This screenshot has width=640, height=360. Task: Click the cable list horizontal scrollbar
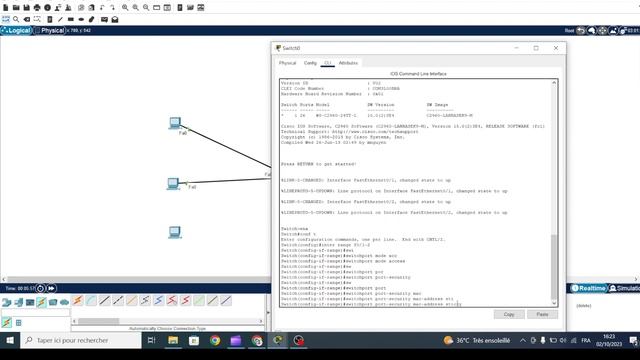[x=167, y=321]
